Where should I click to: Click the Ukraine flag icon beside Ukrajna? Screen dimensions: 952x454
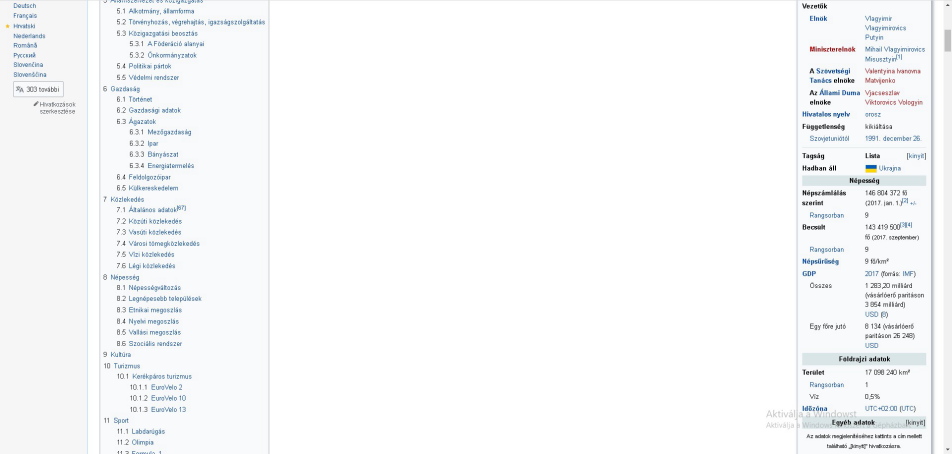pos(870,168)
